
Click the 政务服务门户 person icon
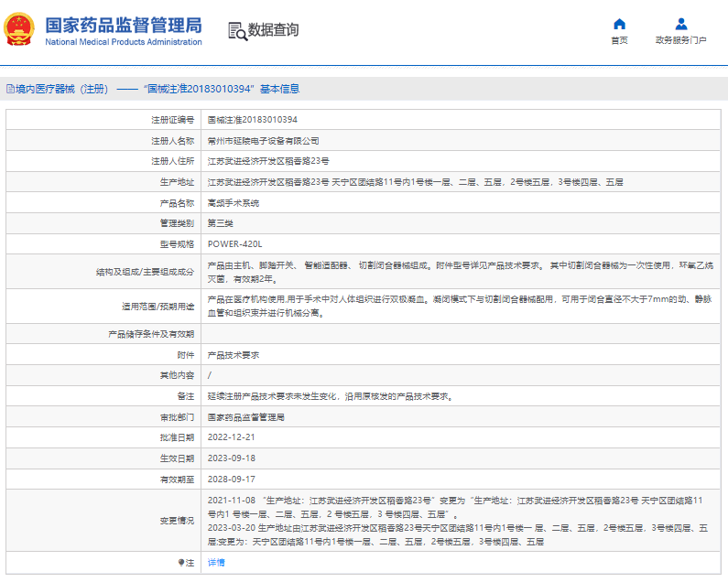[680, 24]
